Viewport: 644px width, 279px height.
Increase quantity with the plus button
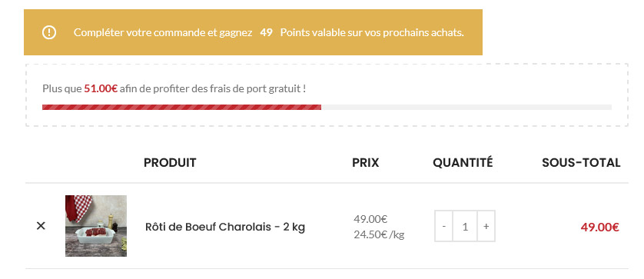(x=486, y=226)
